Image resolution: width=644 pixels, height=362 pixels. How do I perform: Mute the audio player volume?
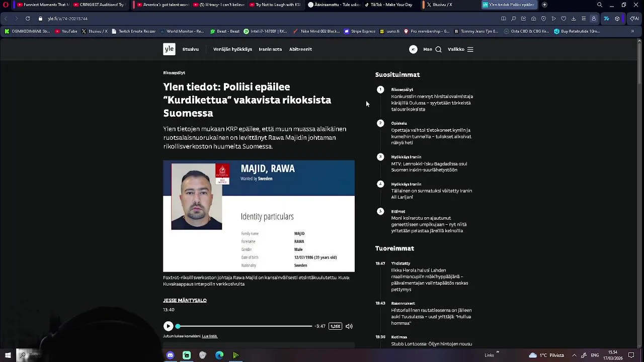(349, 326)
